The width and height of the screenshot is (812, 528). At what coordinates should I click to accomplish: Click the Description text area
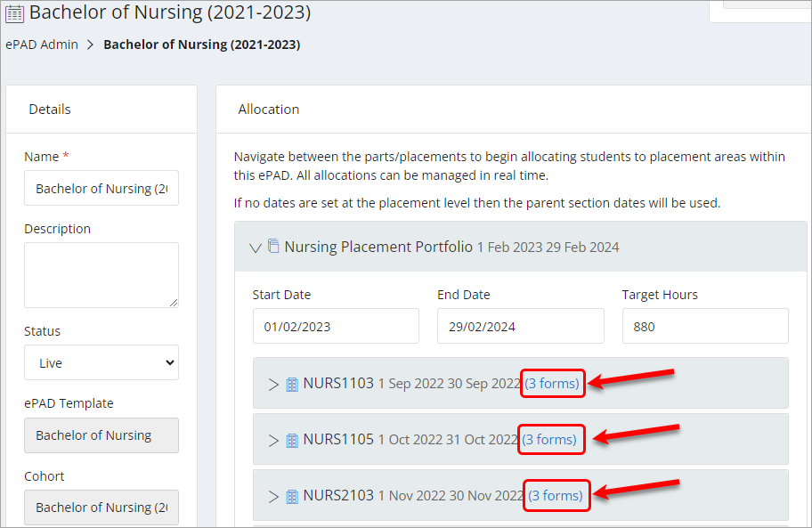pos(101,274)
